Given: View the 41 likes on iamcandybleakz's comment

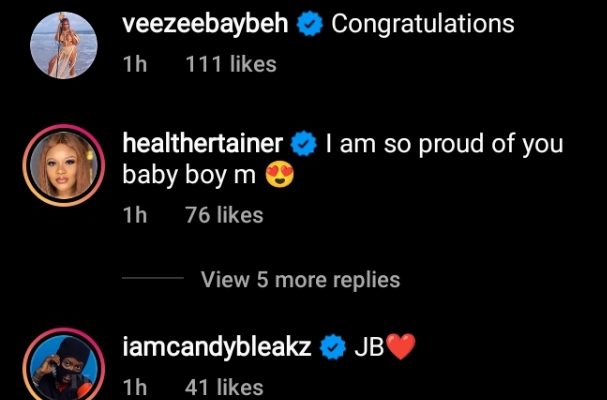Looking at the screenshot, I should (x=225, y=386).
